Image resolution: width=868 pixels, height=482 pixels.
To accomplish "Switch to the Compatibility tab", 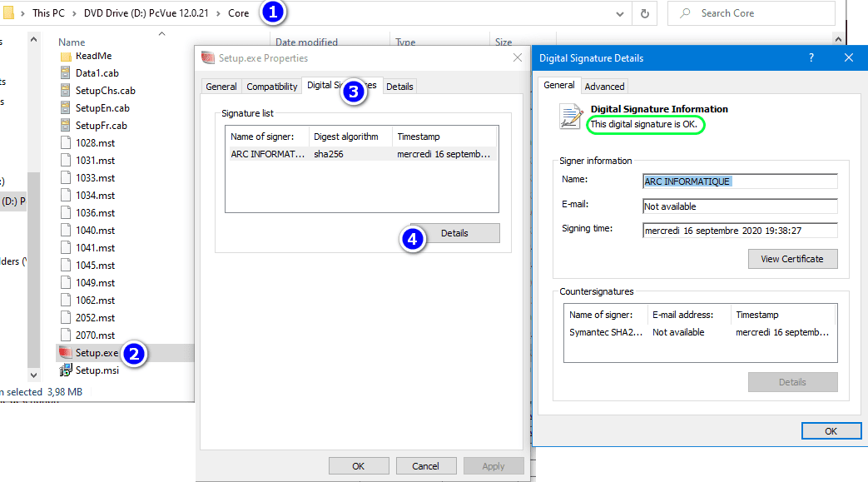I will [272, 87].
